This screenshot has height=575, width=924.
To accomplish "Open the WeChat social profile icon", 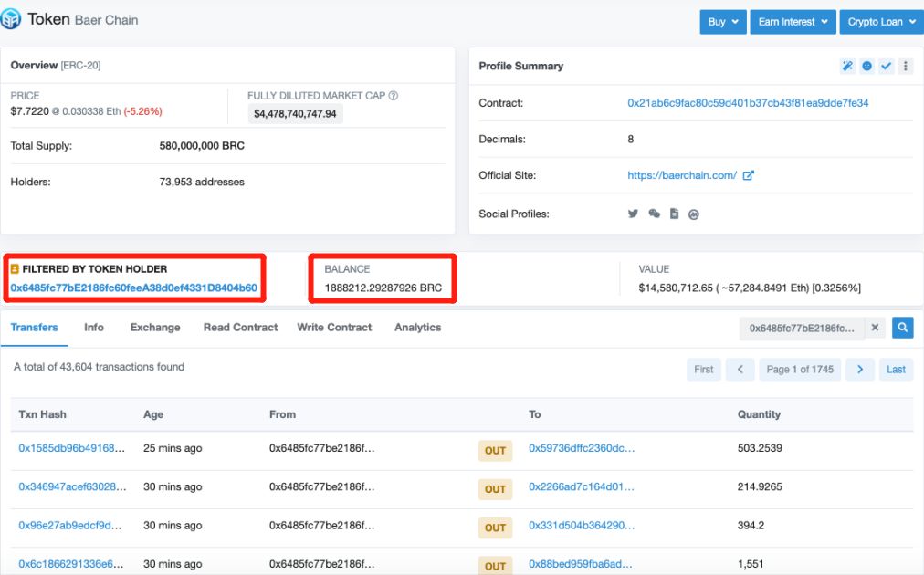I will (x=654, y=214).
